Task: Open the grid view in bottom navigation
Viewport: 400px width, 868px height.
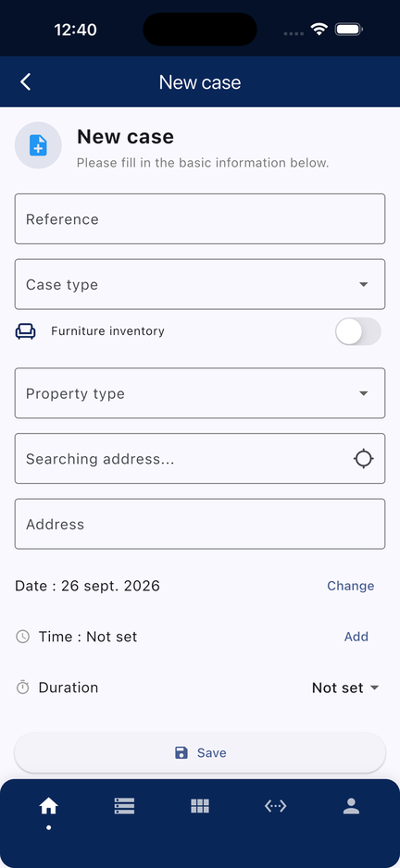Action: [200, 806]
